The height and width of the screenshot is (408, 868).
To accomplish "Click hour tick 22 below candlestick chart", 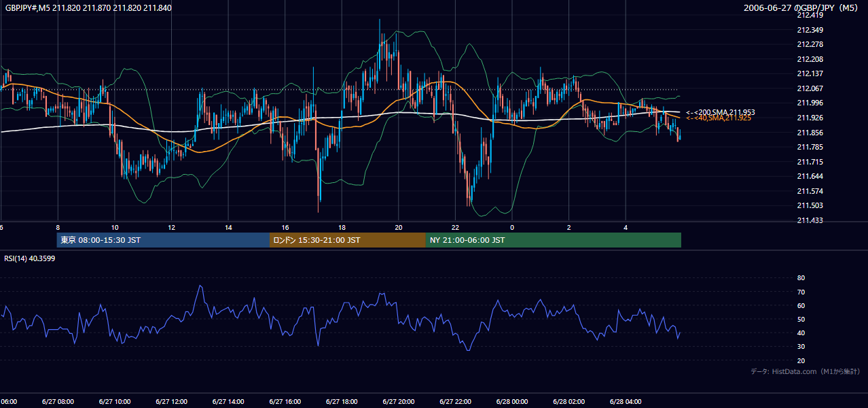I will coord(455,228).
